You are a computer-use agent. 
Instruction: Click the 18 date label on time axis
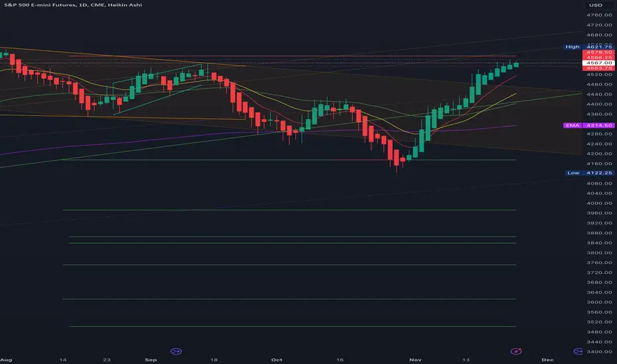click(214, 359)
